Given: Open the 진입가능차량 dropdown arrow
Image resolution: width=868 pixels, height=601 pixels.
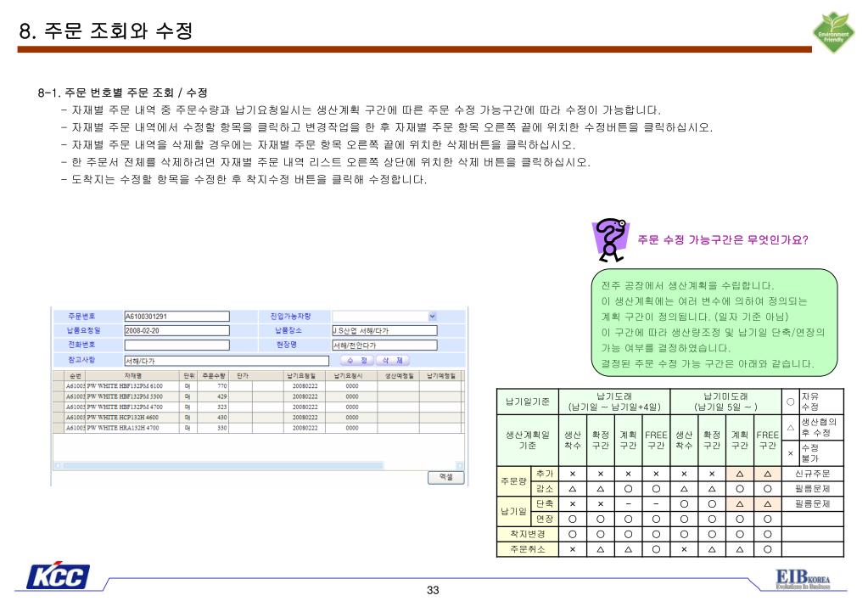Looking at the screenshot, I should pyautogui.click(x=433, y=317).
